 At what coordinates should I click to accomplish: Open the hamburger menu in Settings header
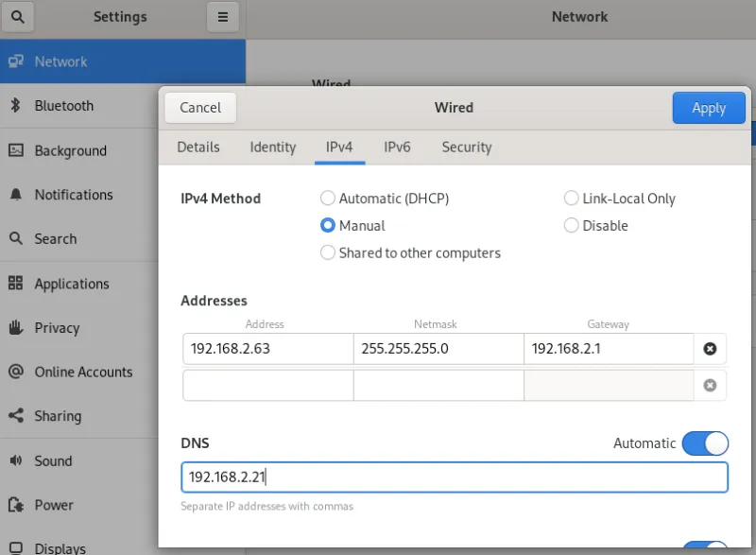(x=223, y=16)
